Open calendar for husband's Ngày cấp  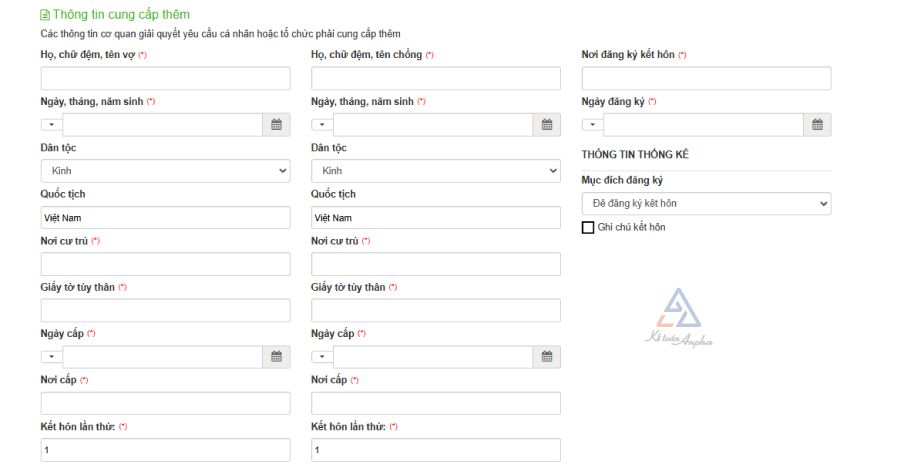pos(546,357)
